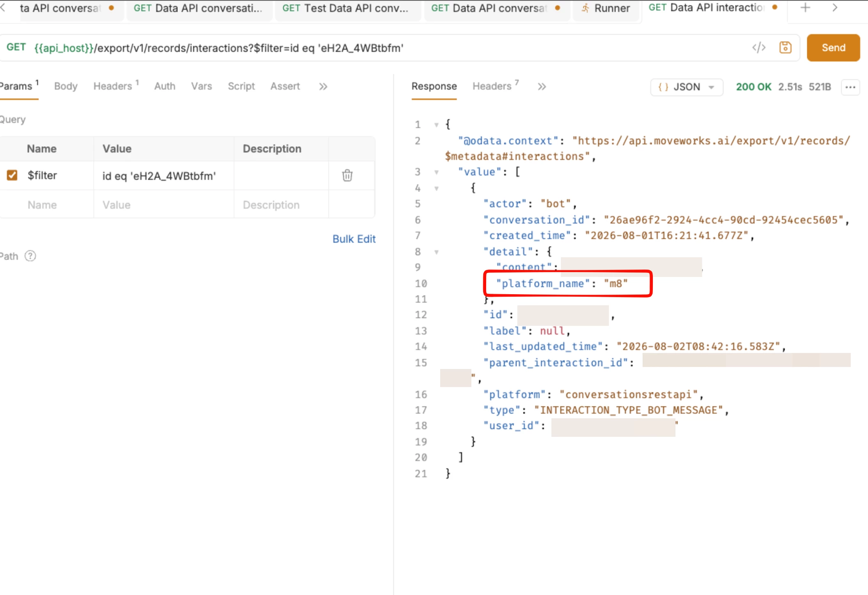Select the Response tab
The width and height of the screenshot is (868, 595).
pyautogui.click(x=434, y=86)
